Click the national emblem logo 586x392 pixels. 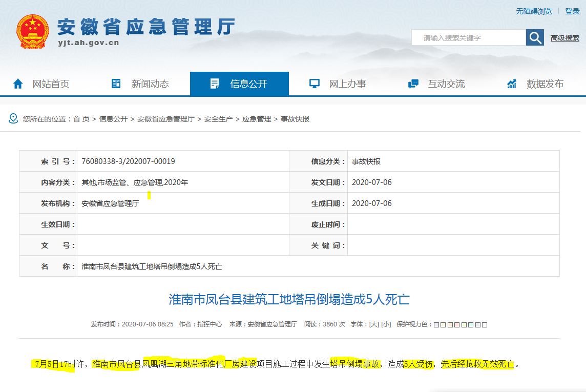point(33,32)
